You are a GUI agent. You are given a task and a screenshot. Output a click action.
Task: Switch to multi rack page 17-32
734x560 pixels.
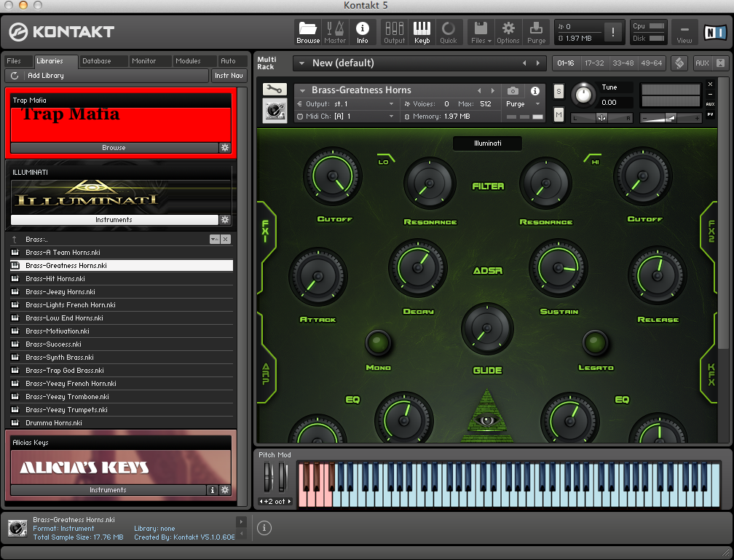pos(594,63)
